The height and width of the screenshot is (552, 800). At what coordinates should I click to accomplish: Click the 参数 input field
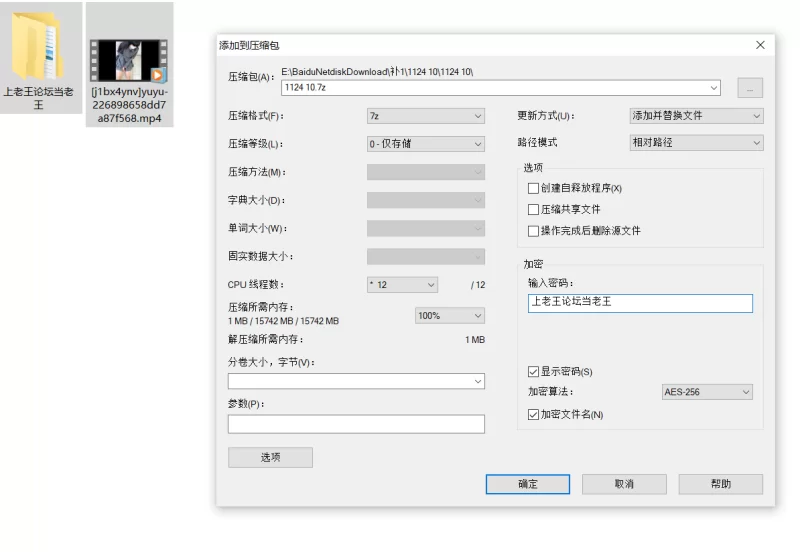pos(356,424)
